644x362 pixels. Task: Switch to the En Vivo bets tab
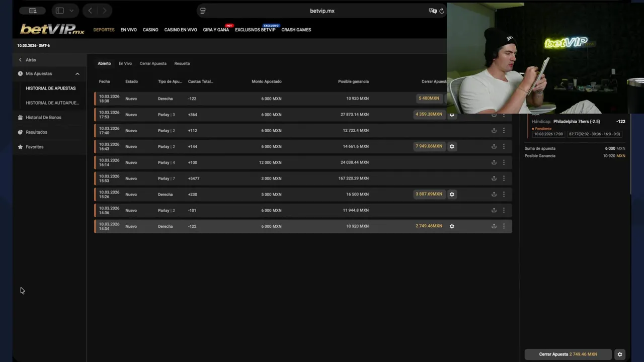(x=125, y=63)
